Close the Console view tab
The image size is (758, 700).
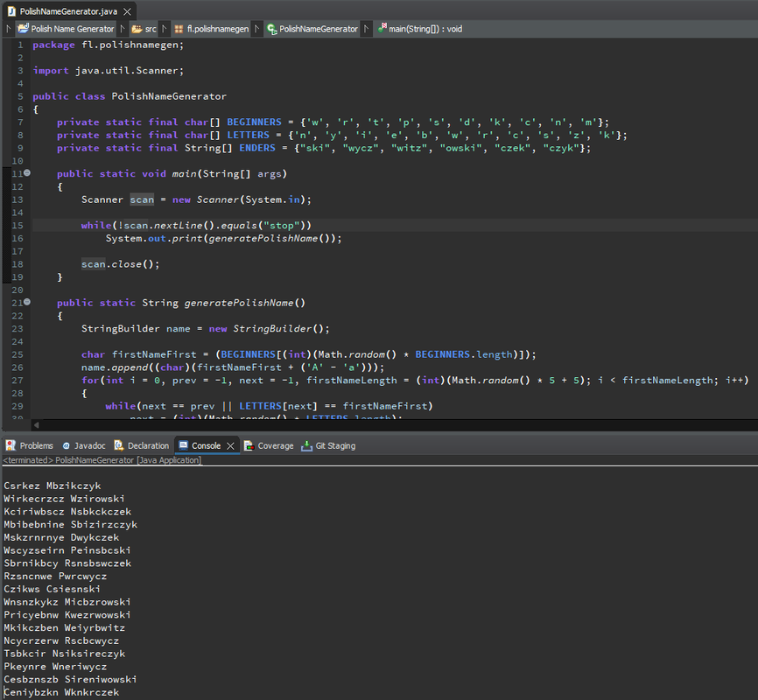[x=231, y=445]
